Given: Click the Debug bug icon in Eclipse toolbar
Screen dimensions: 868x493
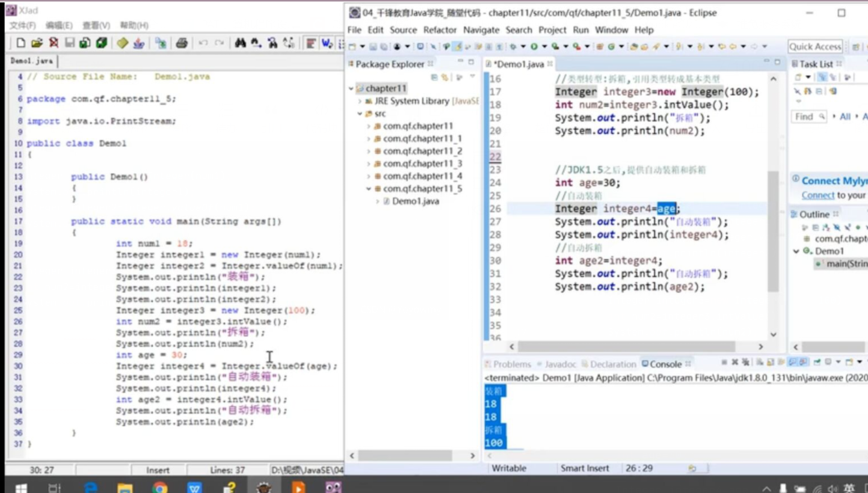Looking at the screenshot, I should 512,46.
